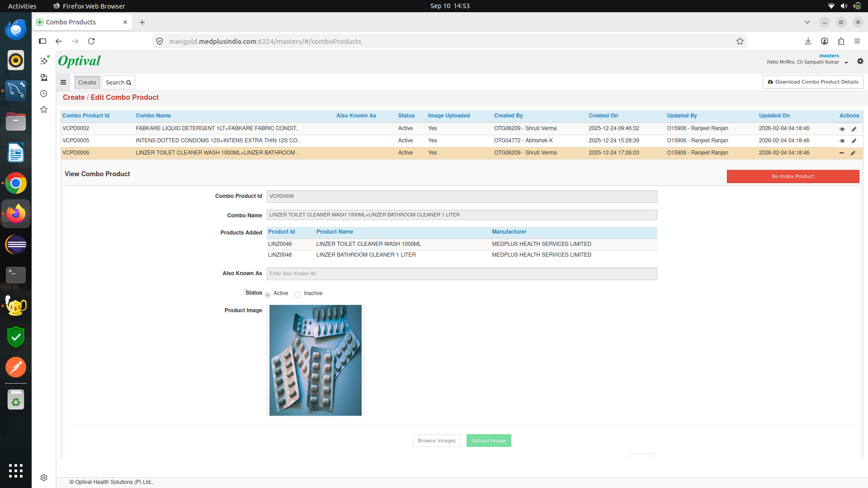Expand the Firefox list all tabs chevron
868x488 pixels.
click(x=807, y=22)
